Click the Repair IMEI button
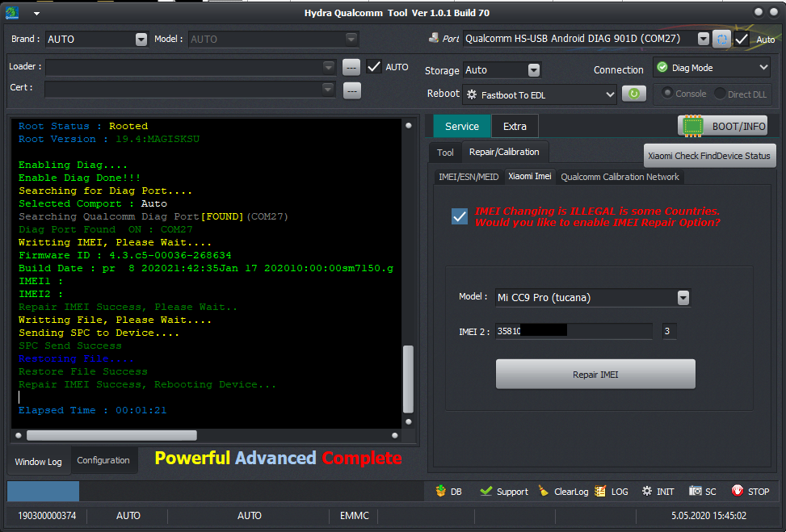The width and height of the screenshot is (786, 532). tap(595, 375)
